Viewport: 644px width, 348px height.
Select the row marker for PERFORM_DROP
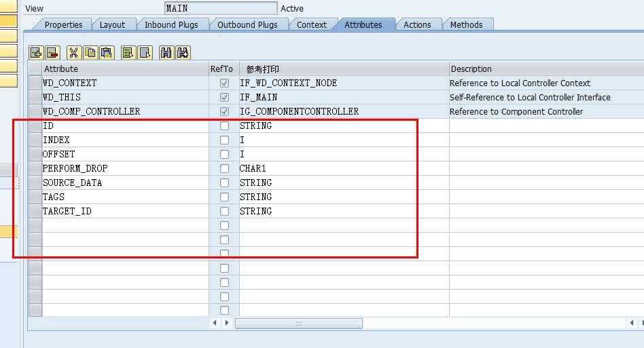[x=35, y=168]
